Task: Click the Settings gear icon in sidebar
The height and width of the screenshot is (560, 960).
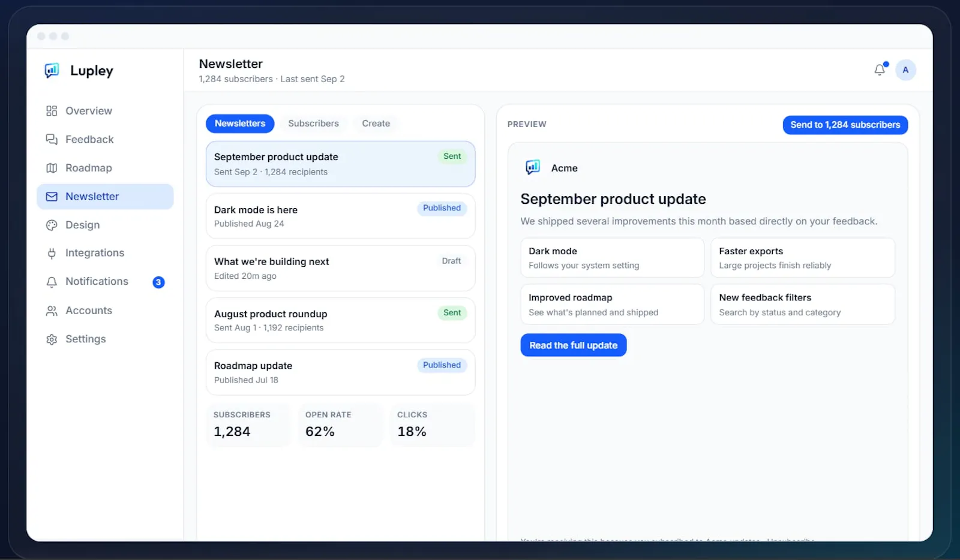Action: pos(52,339)
